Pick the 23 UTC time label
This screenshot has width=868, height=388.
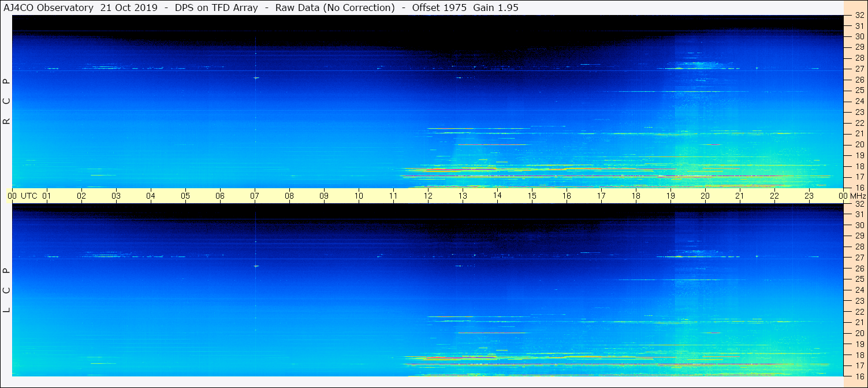point(809,196)
